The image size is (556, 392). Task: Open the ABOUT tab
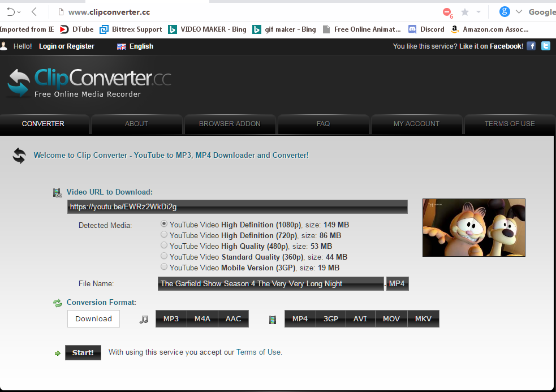pyautogui.click(x=136, y=124)
